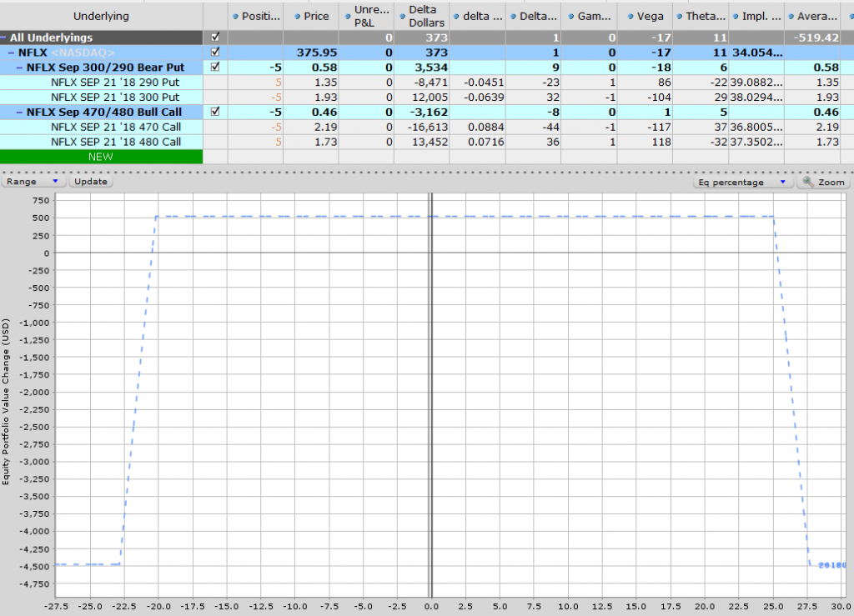Viewport: 854px width, 616px height.
Task: Collapse the NFLX Sep 300/290 Bear Put group
Action: pos(21,67)
